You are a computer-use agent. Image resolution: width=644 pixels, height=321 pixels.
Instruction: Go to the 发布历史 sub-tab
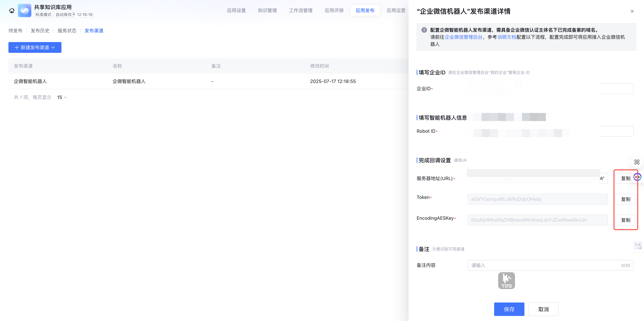coord(40,30)
